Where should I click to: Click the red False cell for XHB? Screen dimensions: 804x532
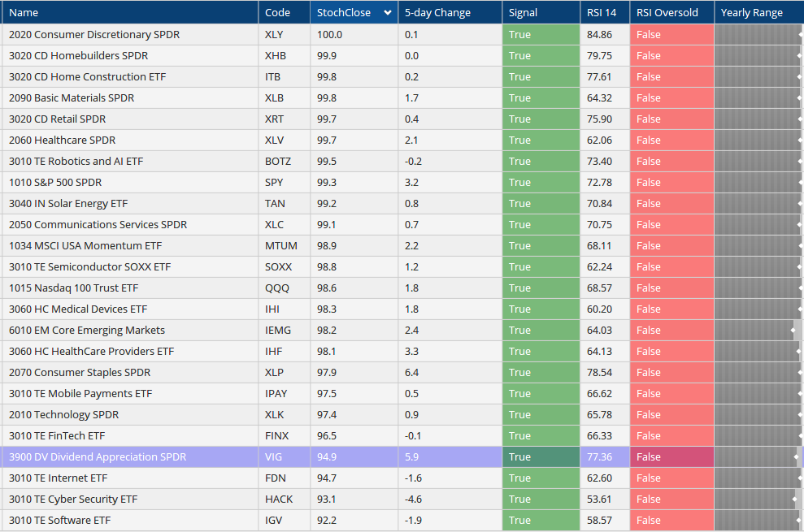point(671,55)
